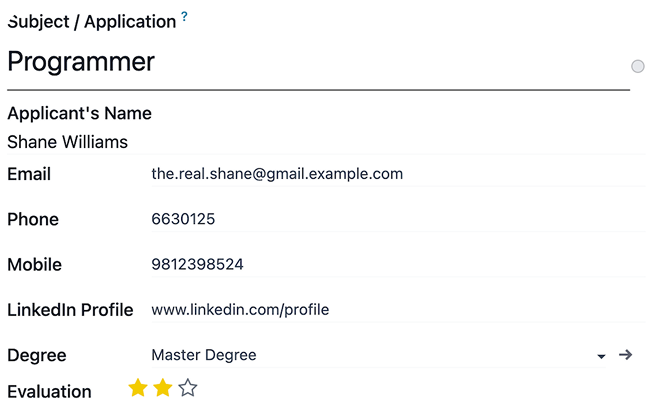Select the second Evaluation star
656x411 pixels.
pyautogui.click(x=163, y=388)
